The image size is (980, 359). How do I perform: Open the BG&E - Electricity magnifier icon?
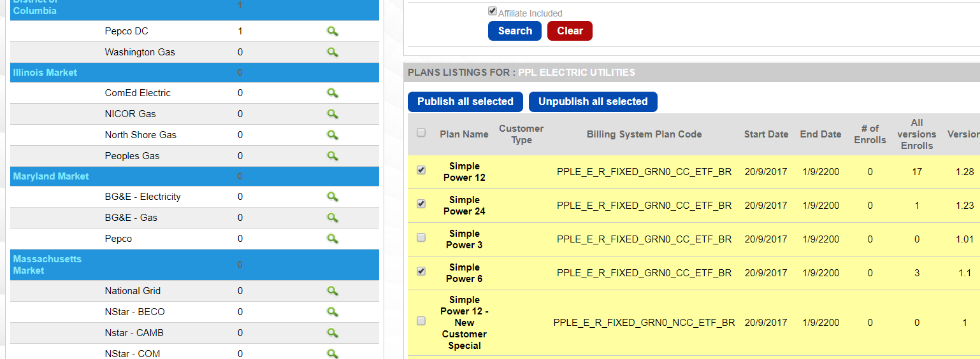pos(332,197)
